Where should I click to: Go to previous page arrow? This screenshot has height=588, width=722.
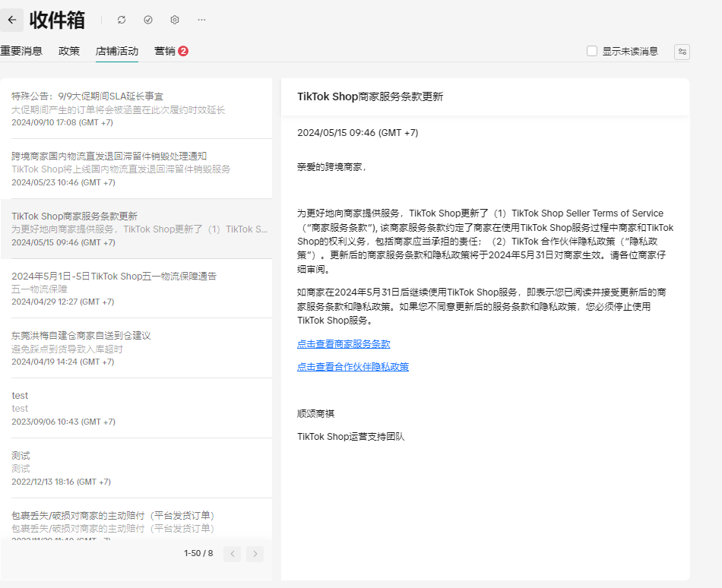click(233, 554)
